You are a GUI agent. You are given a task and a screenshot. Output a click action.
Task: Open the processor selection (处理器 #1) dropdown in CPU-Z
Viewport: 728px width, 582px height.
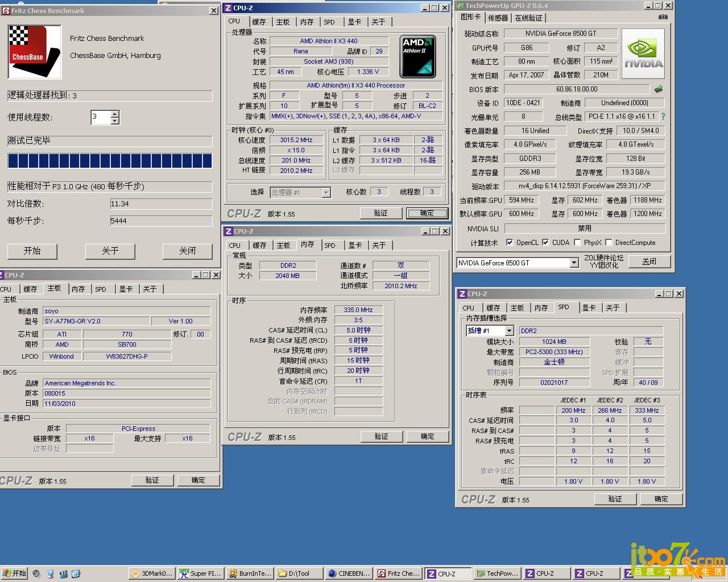[x=326, y=193]
